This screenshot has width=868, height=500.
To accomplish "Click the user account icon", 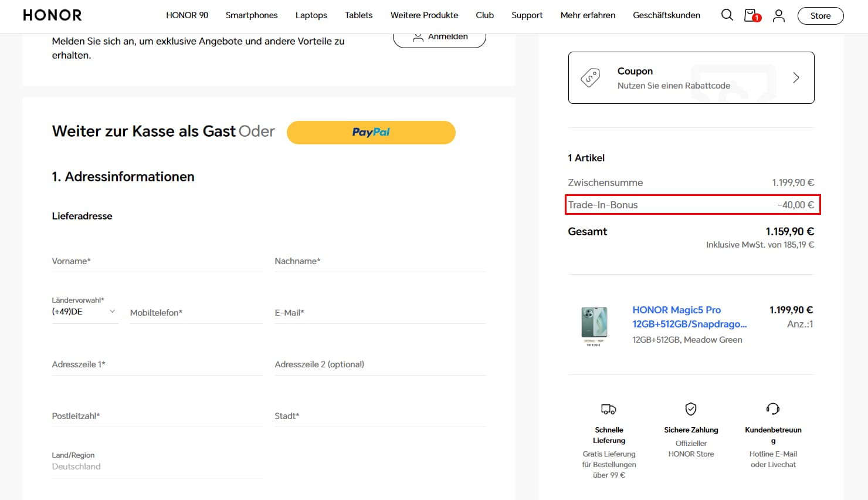I will (x=778, y=16).
